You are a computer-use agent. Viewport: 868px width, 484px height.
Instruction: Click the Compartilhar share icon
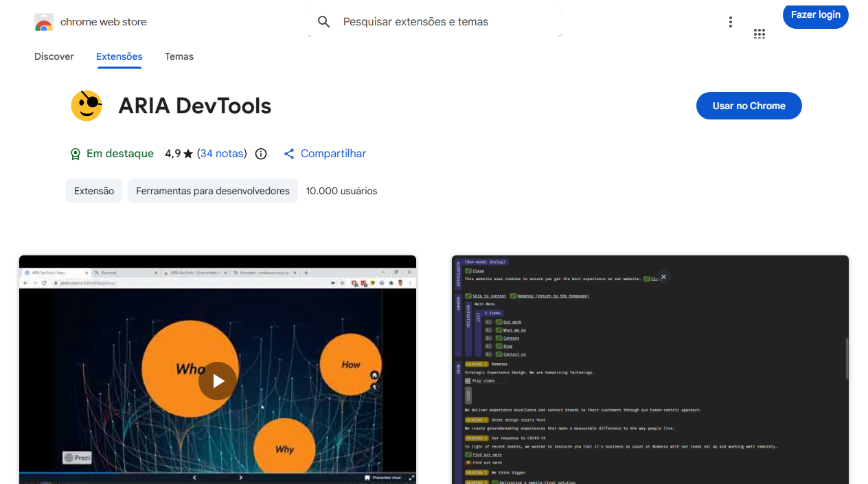pos(288,153)
